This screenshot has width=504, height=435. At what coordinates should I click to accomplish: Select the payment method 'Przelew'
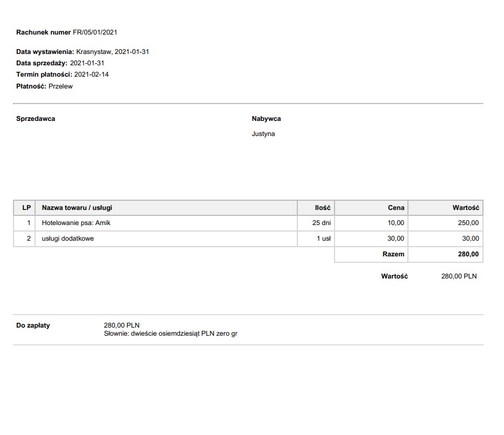pos(60,86)
